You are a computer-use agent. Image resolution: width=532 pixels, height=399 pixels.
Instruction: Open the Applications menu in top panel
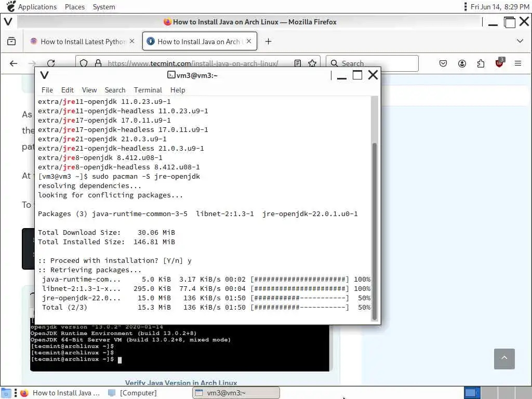click(x=37, y=7)
